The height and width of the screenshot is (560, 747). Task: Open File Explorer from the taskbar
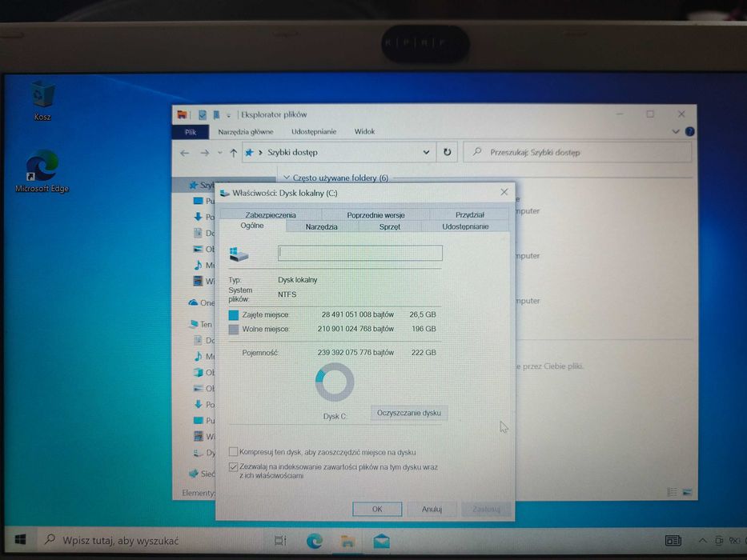click(x=347, y=541)
